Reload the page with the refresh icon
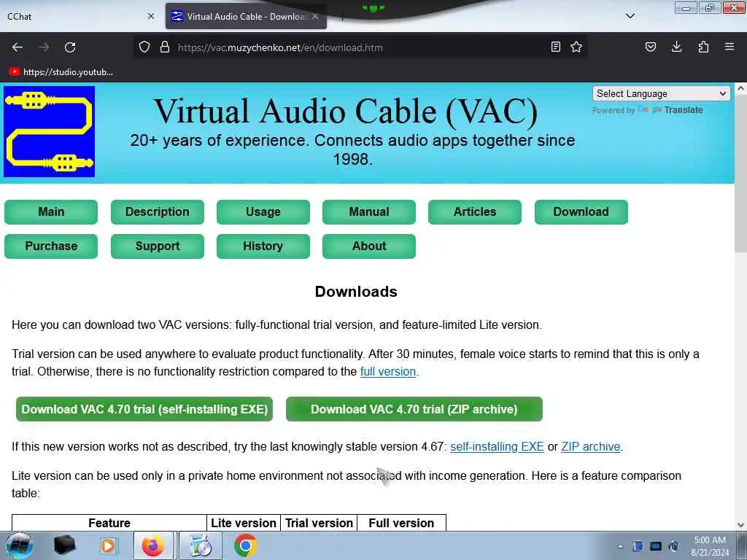The image size is (747, 560). [70, 47]
